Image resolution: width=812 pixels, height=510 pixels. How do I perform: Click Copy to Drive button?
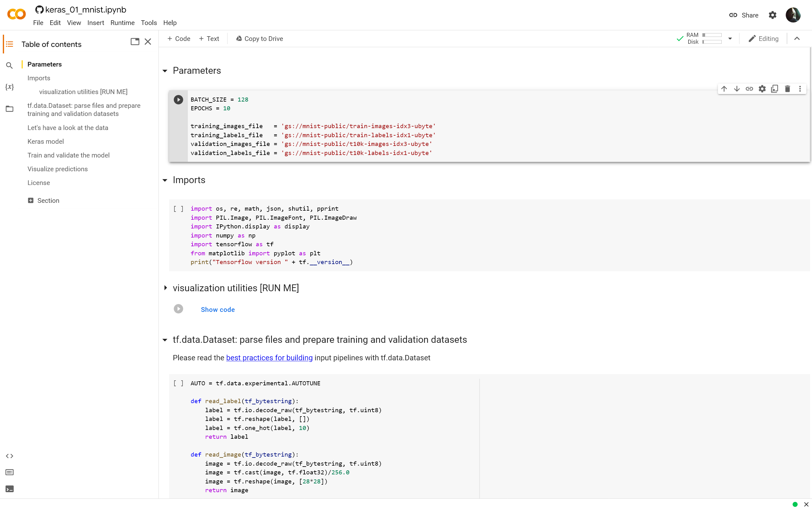260,39
